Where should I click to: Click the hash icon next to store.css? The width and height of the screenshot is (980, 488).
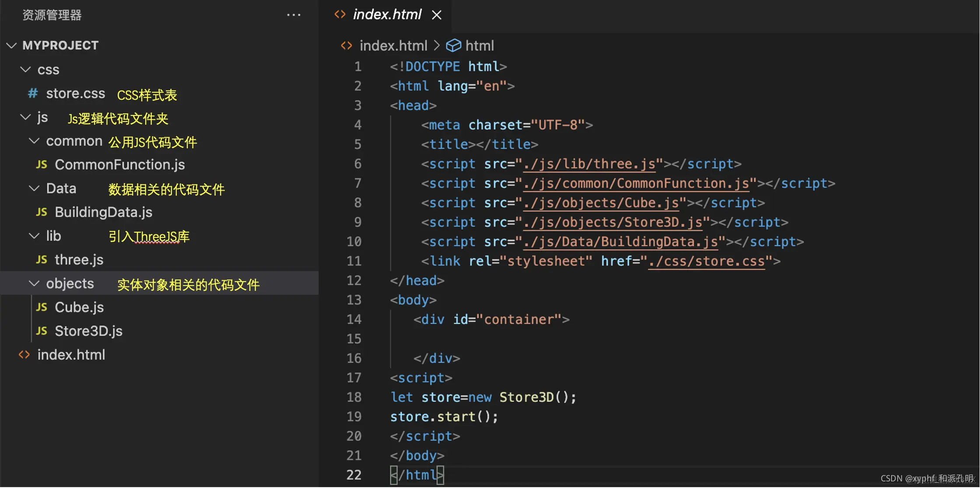click(33, 93)
